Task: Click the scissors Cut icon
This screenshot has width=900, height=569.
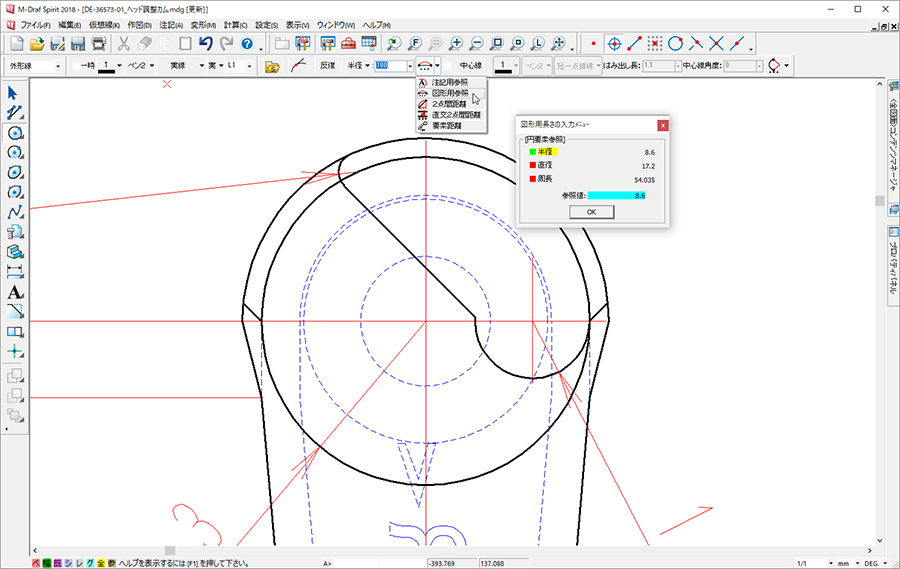Action: [124, 43]
